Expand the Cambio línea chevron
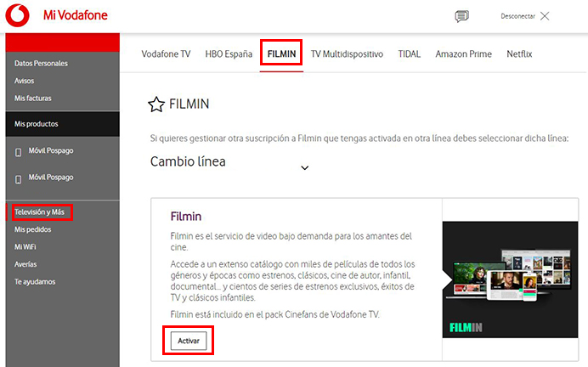 click(x=305, y=167)
